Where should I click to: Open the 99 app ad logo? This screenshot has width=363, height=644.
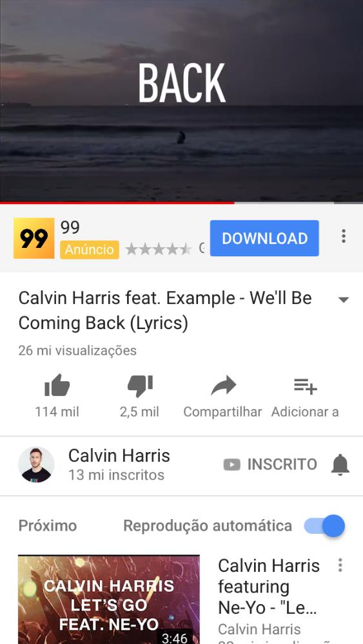pyautogui.click(x=34, y=238)
